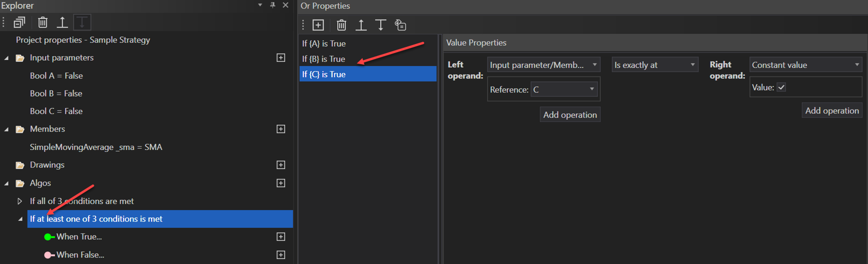868x264 pixels.
Task: Click the collapse all icon in Explorer toolbar
Action: click(x=20, y=22)
